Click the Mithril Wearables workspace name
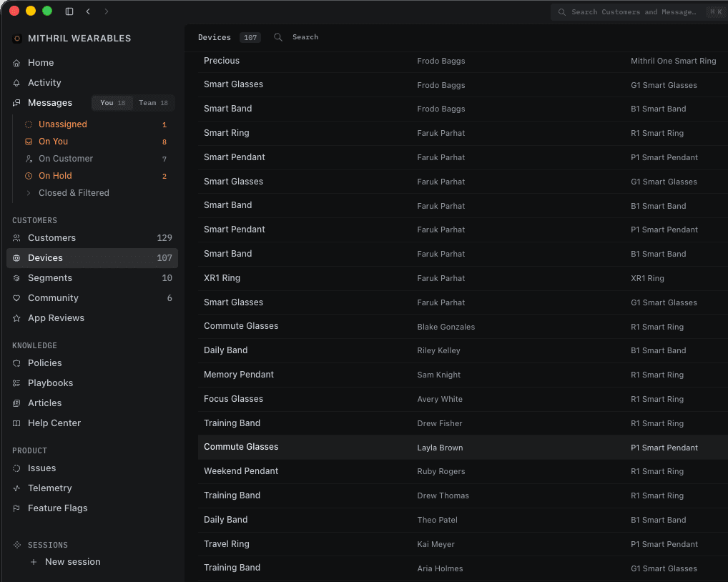728x582 pixels. tap(79, 39)
